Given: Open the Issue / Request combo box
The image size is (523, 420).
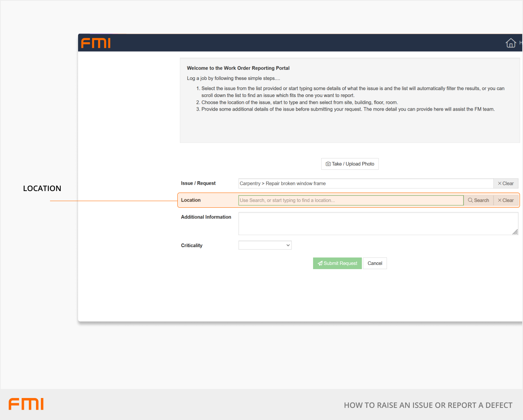Looking at the screenshot, I should (x=365, y=183).
